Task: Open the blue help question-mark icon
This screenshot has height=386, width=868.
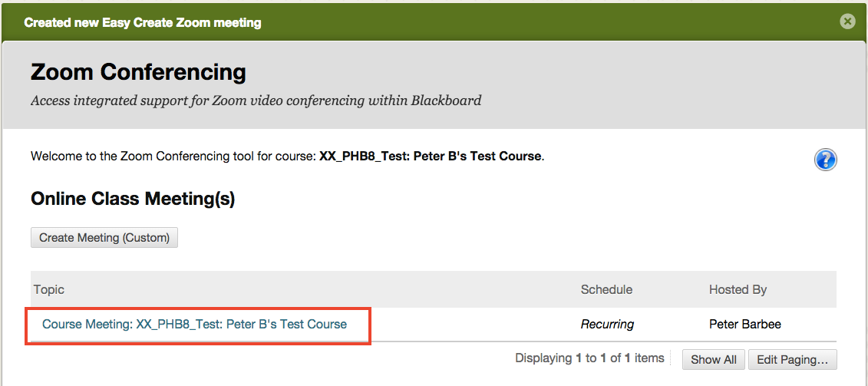Action: pos(825,160)
